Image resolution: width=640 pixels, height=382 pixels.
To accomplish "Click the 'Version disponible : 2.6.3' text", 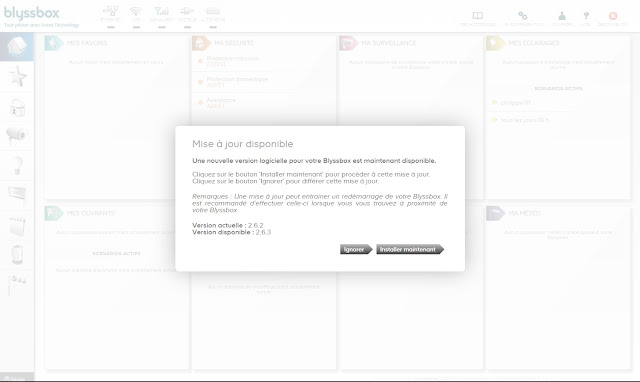I will coord(231,232).
